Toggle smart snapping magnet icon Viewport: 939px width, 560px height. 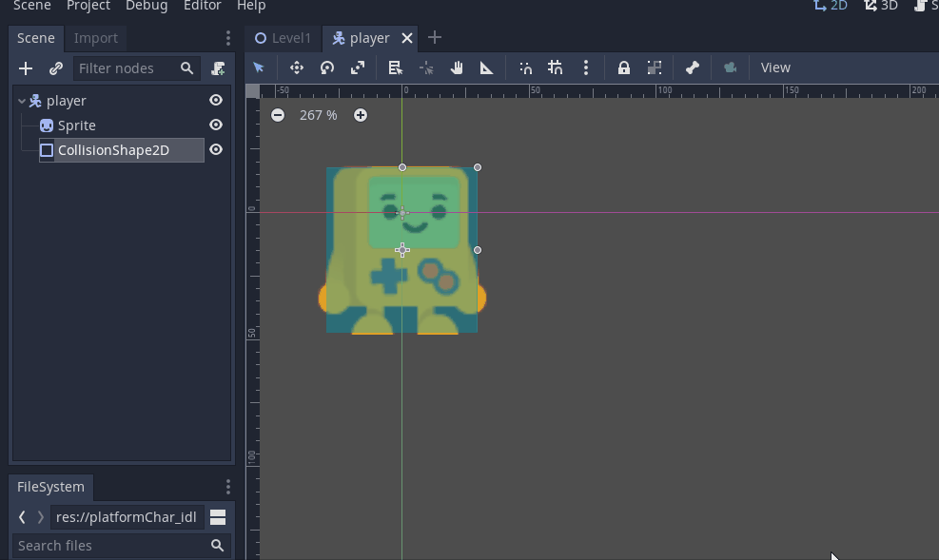pos(525,68)
